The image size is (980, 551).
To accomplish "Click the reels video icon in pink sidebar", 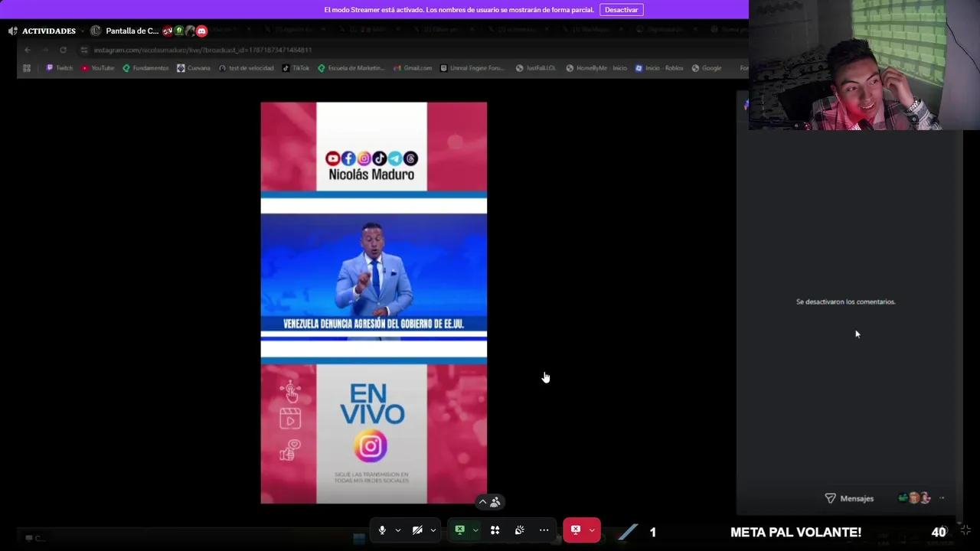I will coord(290,419).
